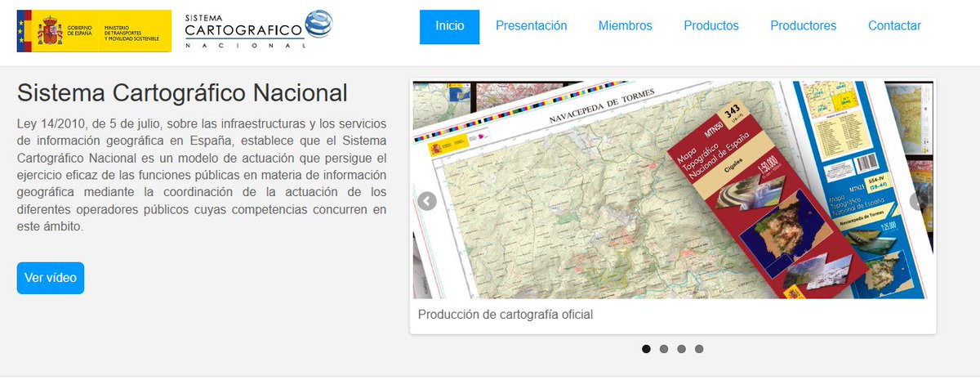This screenshot has width=980, height=380.
Task: Navigate to the Productores page
Action: tap(804, 26)
